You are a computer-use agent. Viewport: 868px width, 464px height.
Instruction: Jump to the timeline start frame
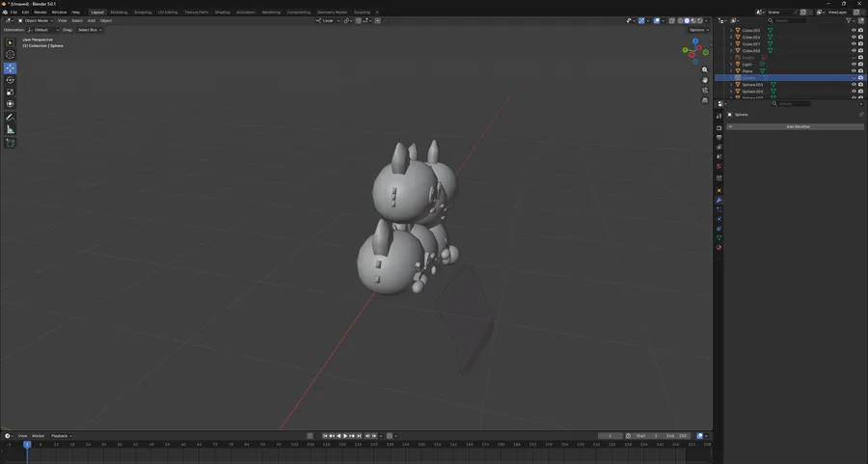tap(325, 436)
